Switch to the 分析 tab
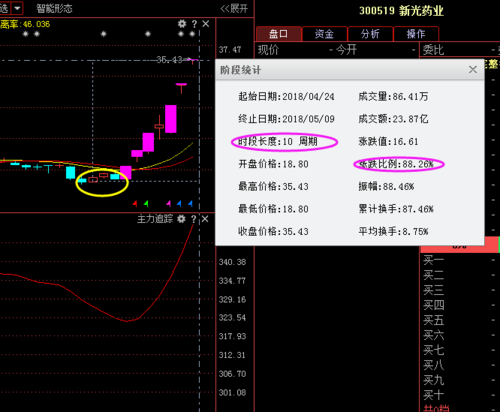 370,34
